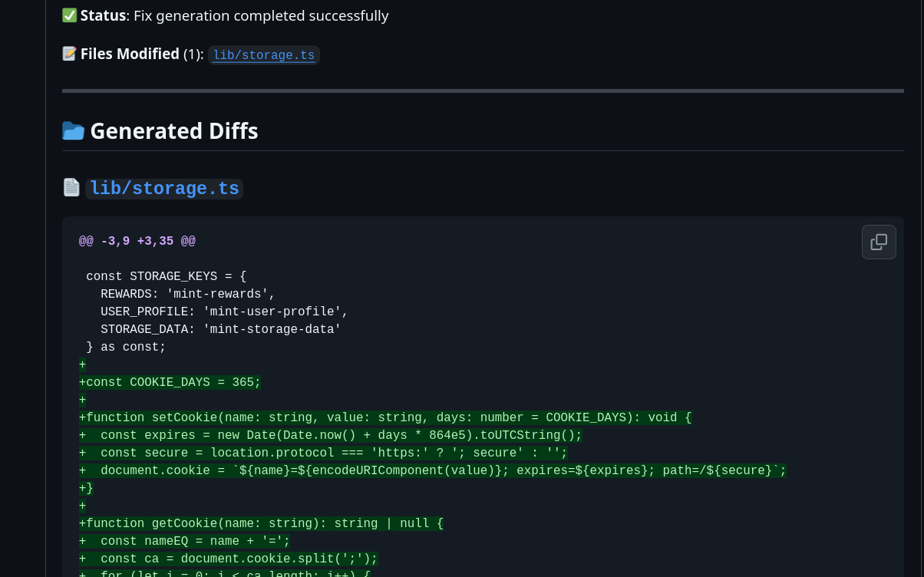Select the const expires line in the diff
The height and width of the screenshot is (577, 924).
[x=331, y=435]
